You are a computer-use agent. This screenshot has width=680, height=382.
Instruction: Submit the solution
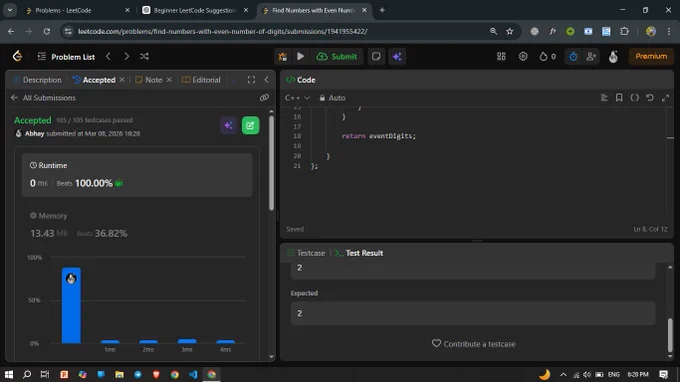pos(337,56)
